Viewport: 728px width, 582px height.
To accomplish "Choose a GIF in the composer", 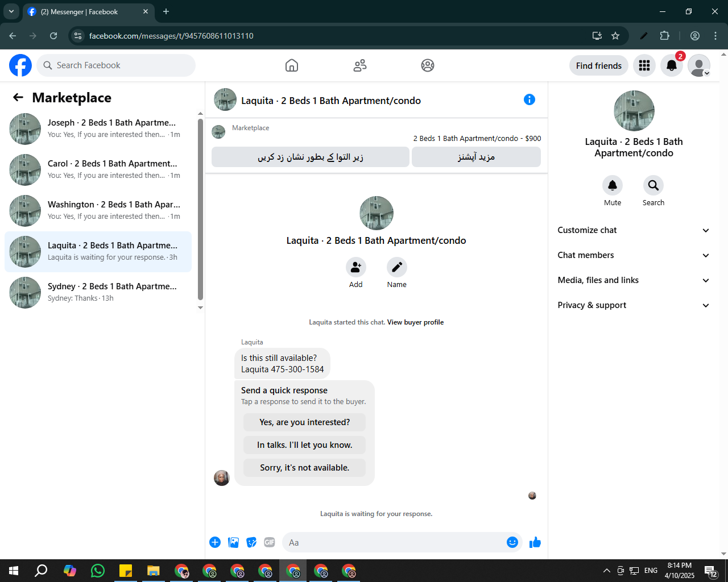I will (270, 542).
